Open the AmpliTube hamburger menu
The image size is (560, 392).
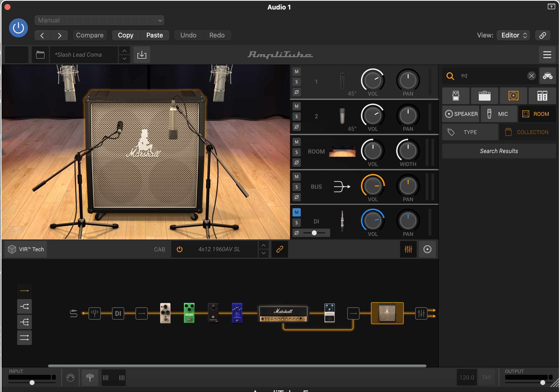(547, 55)
